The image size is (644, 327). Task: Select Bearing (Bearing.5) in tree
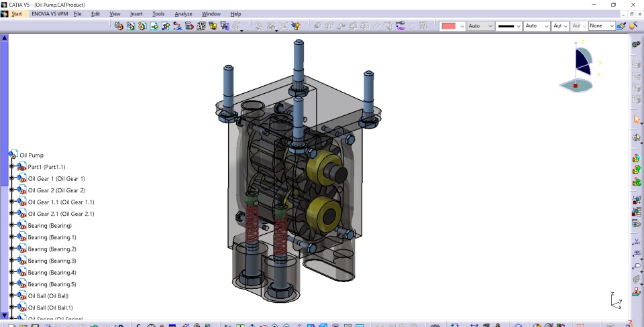pyautogui.click(x=52, y=284)
